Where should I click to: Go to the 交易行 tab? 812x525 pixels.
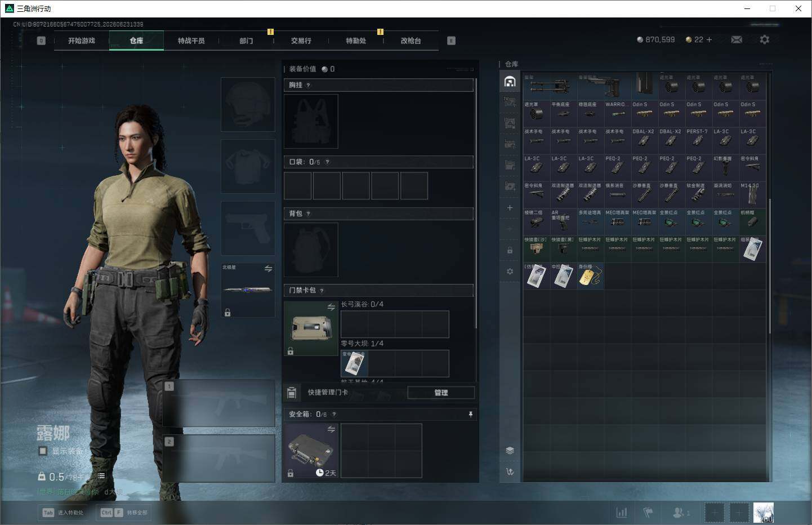tap(301, 41)
